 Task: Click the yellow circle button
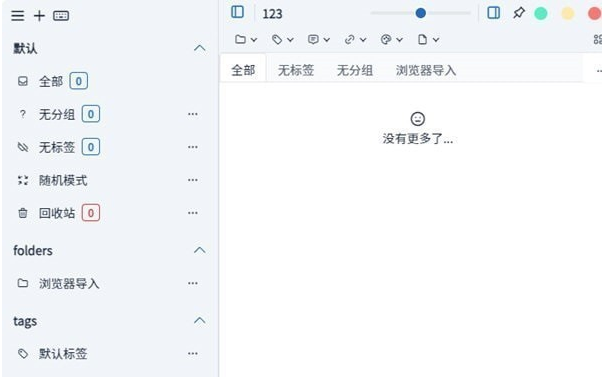point(567,14)
